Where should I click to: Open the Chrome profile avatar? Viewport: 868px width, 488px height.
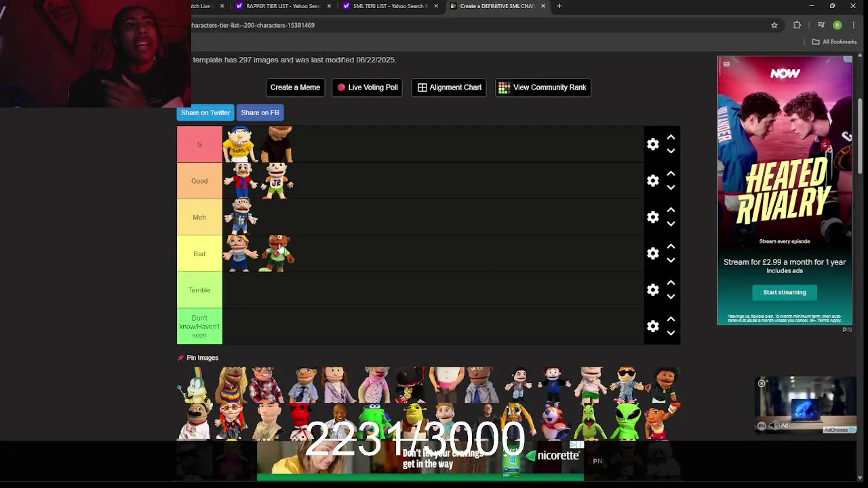click(837, 25)
